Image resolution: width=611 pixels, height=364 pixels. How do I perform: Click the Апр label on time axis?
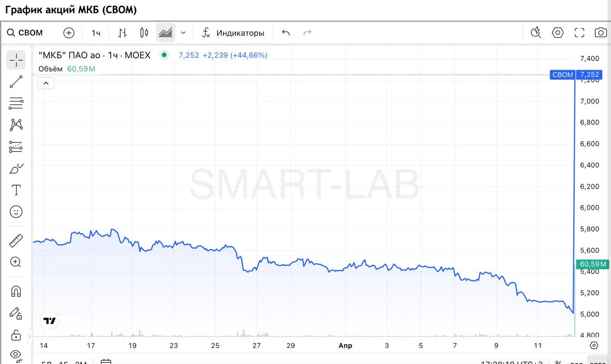pos(345,346)
